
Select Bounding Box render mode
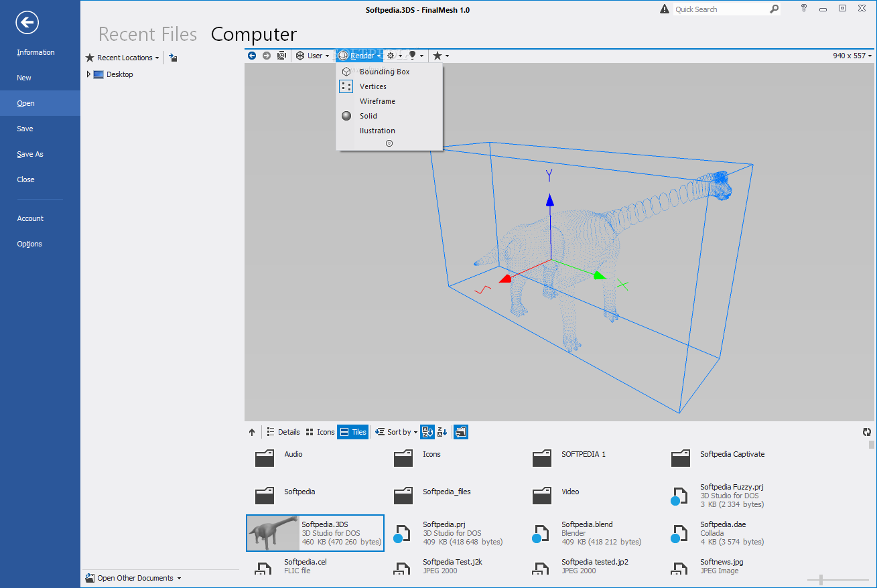(x=389, y=72)
